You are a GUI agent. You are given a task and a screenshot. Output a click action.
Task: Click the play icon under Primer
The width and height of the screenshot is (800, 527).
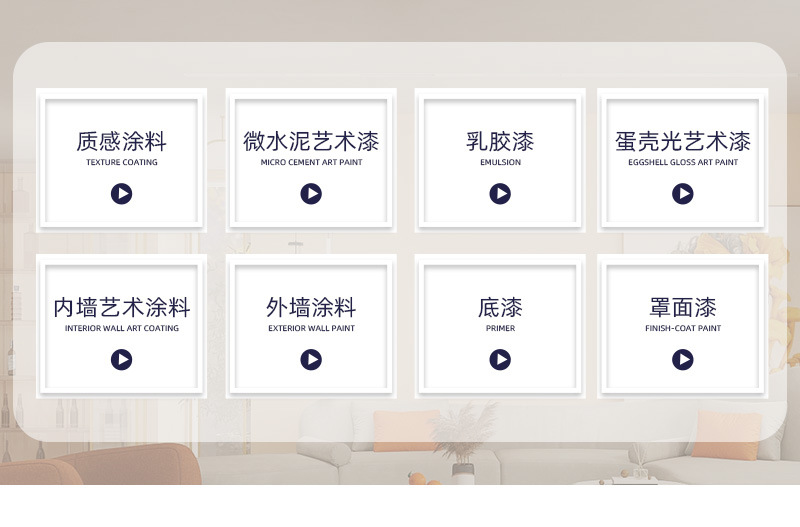(x=500, y=360)
